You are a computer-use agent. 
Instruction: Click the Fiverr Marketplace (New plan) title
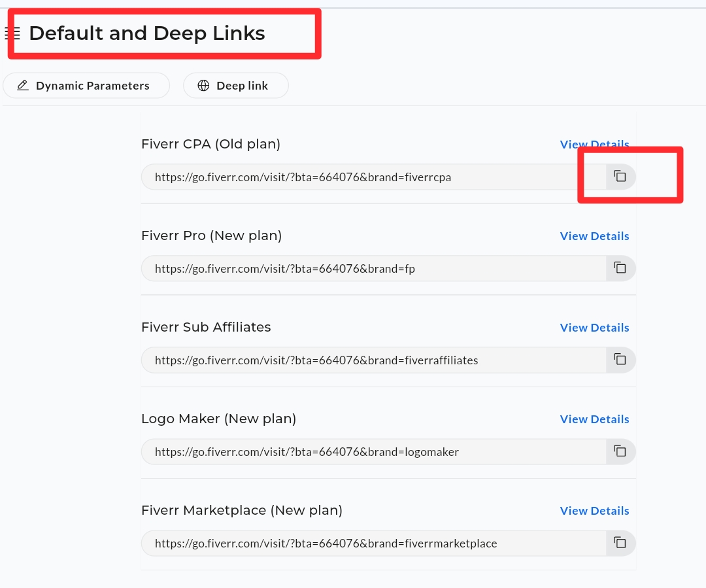coord(242,511)
